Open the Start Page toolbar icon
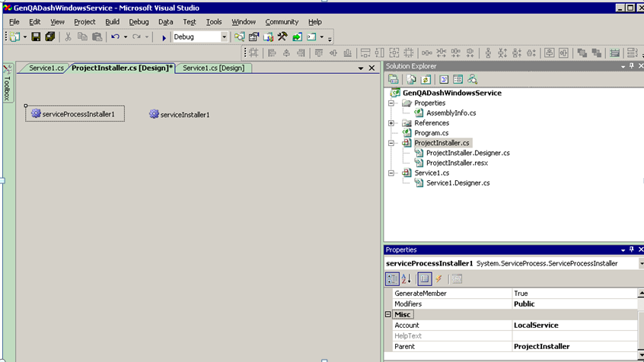 [297, 37]
